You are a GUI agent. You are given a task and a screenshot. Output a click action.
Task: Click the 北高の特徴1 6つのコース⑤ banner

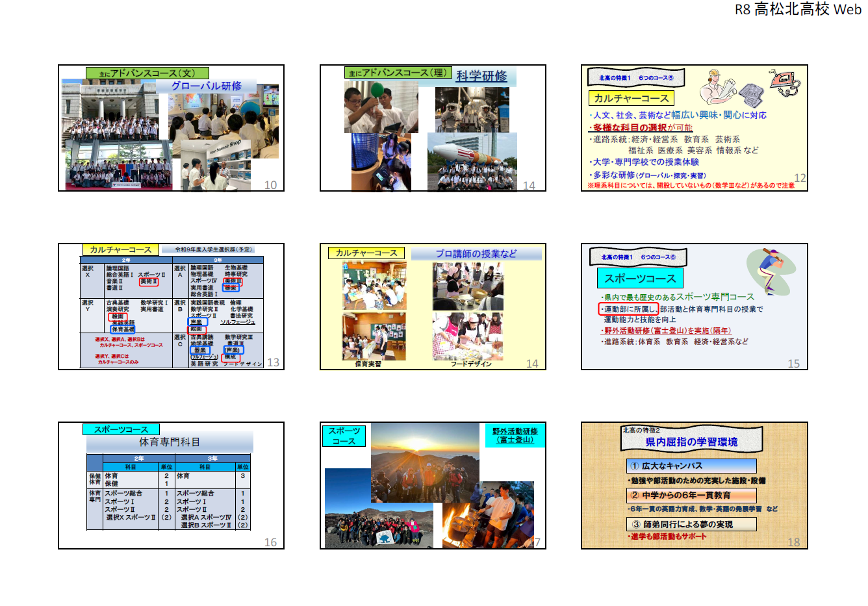click(636, 78)
